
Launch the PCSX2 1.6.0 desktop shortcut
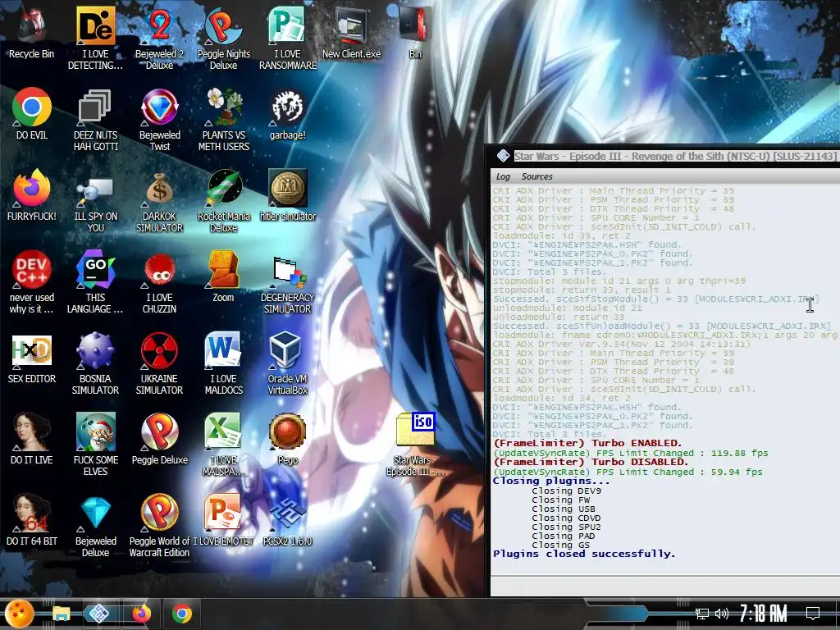tap(288, 519)
